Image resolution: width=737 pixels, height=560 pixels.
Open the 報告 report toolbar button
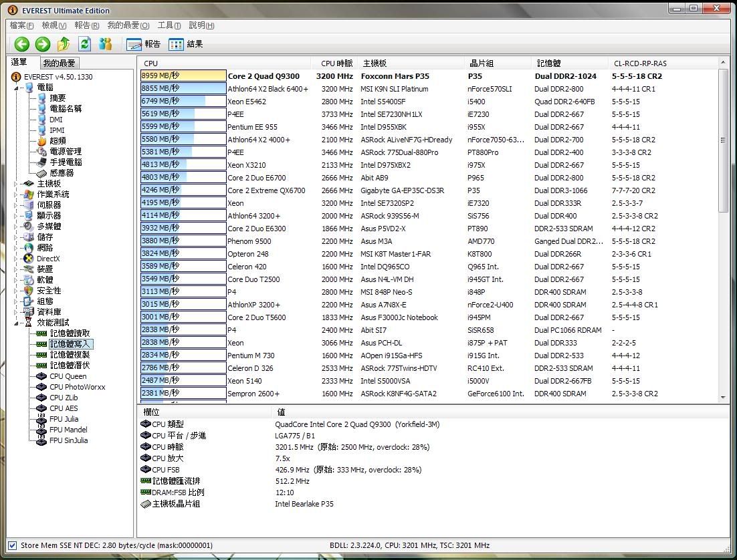point(144,44)
